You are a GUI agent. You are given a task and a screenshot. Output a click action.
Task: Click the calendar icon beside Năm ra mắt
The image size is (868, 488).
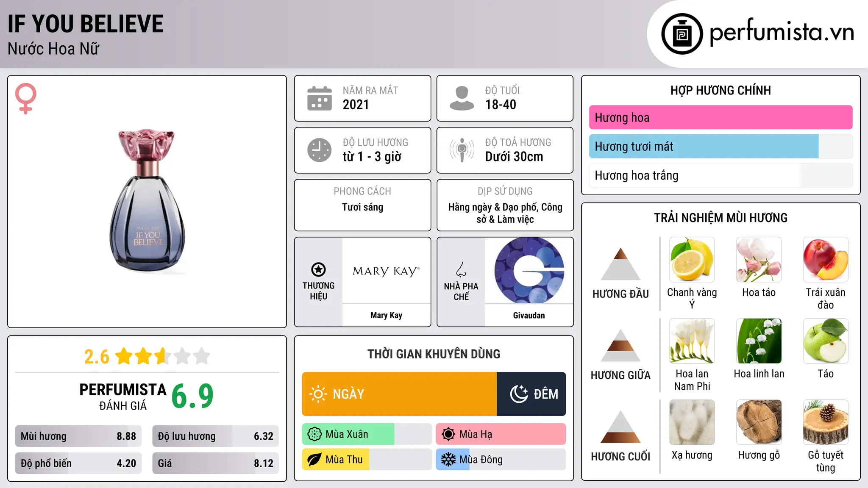(x=320, y=98)
